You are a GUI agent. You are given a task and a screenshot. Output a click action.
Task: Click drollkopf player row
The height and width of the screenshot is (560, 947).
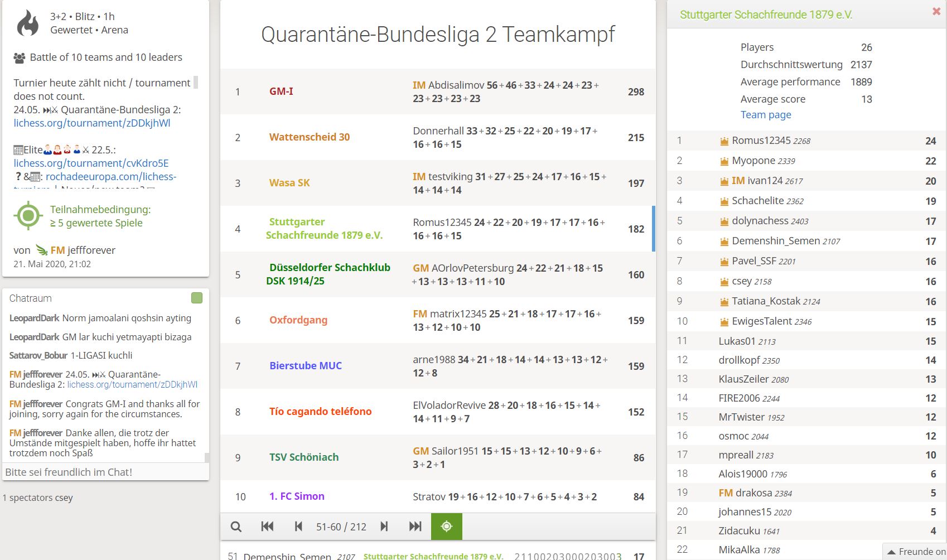(806, 360)
